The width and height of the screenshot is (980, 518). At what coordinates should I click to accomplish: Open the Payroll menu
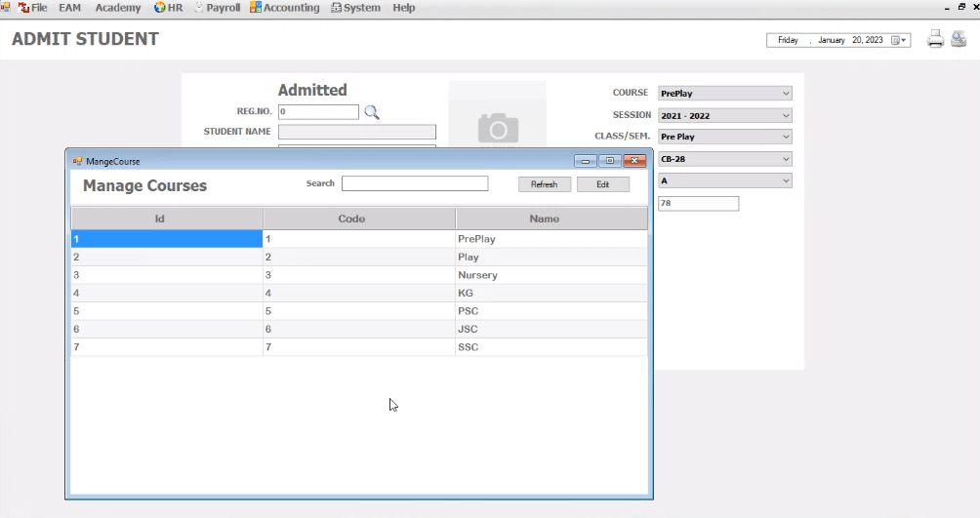pos(217,8)
